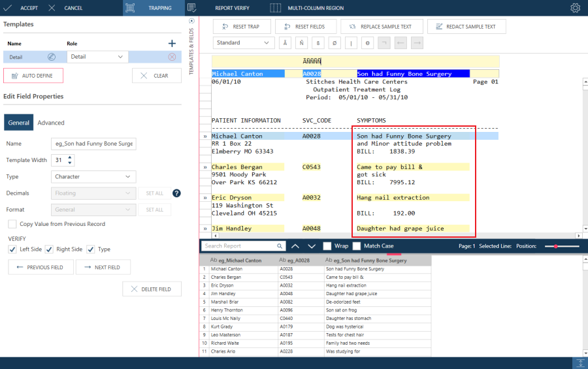The image size is (588, 369).
Task: Click the plus icon to add template
Action: tap(172, 43)
